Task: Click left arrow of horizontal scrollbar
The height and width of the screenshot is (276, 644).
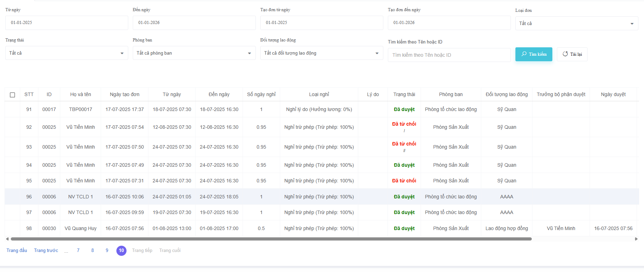Action: click(7, 239)
